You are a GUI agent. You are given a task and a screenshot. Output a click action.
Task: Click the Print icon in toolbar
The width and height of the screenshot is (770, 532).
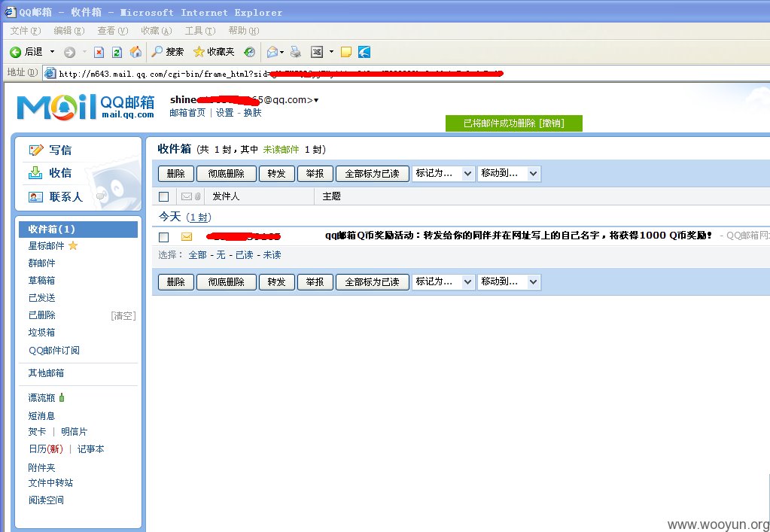(x=296, y=51)
